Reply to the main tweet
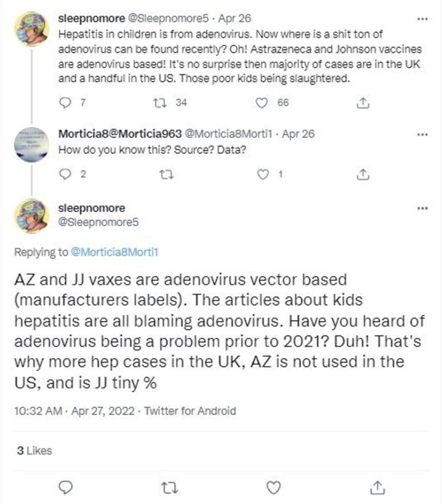Image resolution: width=442 pixels, height=504 pixels. (x=66, y=487)
